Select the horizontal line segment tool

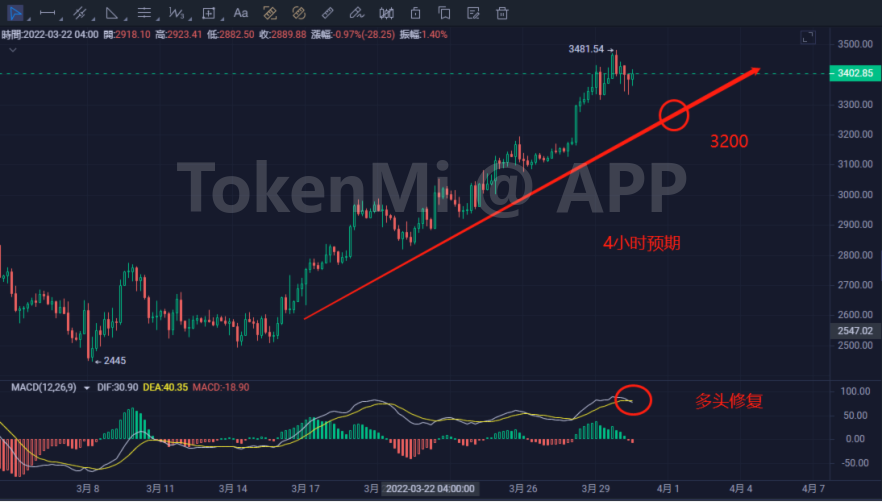47,12
